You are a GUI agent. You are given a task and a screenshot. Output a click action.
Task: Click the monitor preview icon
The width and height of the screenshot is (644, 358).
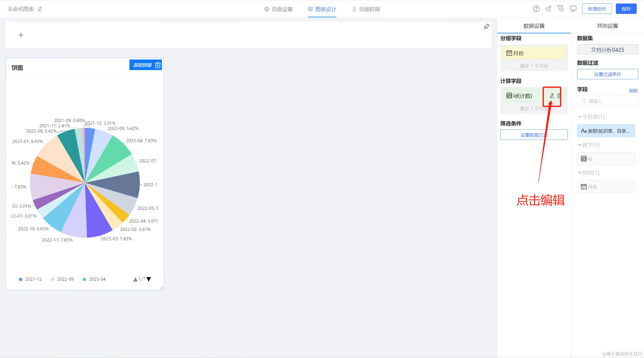pos(573,9)
